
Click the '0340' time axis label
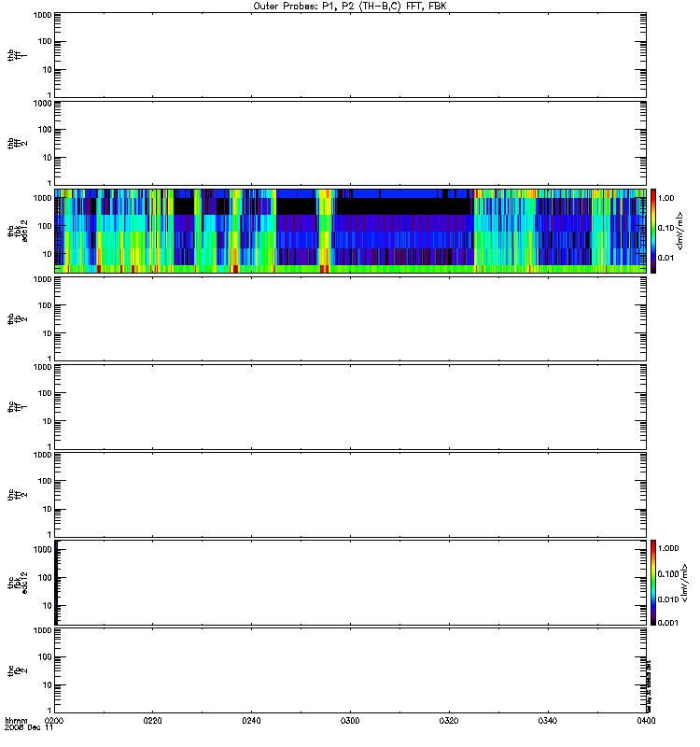pos(548,721)
